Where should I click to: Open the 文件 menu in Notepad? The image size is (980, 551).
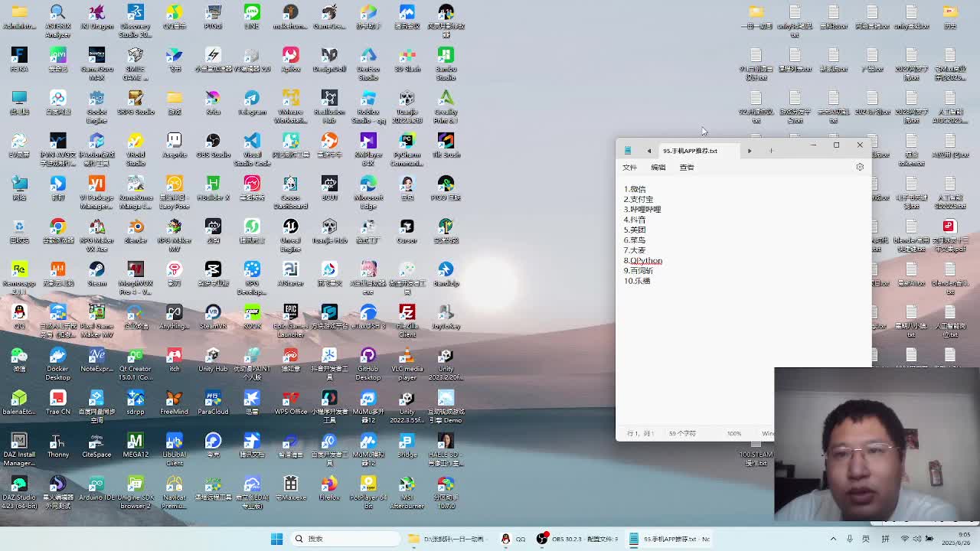point(629,167)
